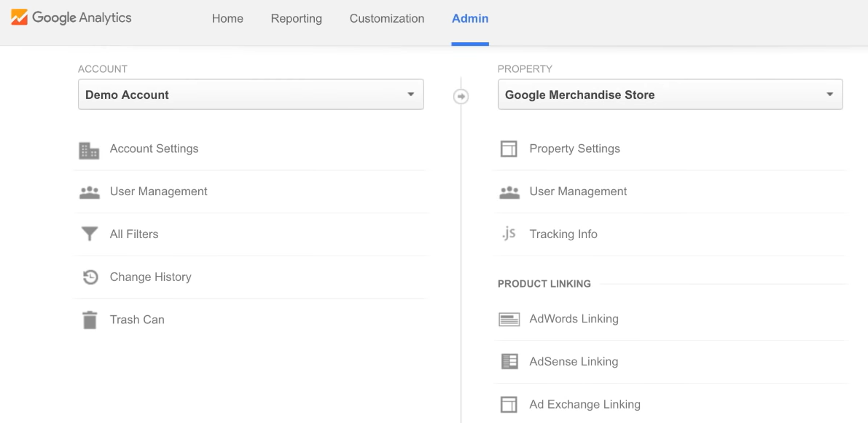Open the Google Merchandise Store property dropdown
Image resolution: width=868 pixels, height=423 pixels.
point(670,95)
